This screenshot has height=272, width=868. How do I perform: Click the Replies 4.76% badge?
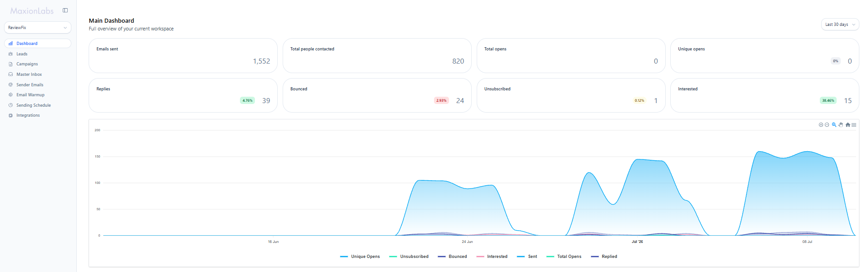click(x=247, y=101)
